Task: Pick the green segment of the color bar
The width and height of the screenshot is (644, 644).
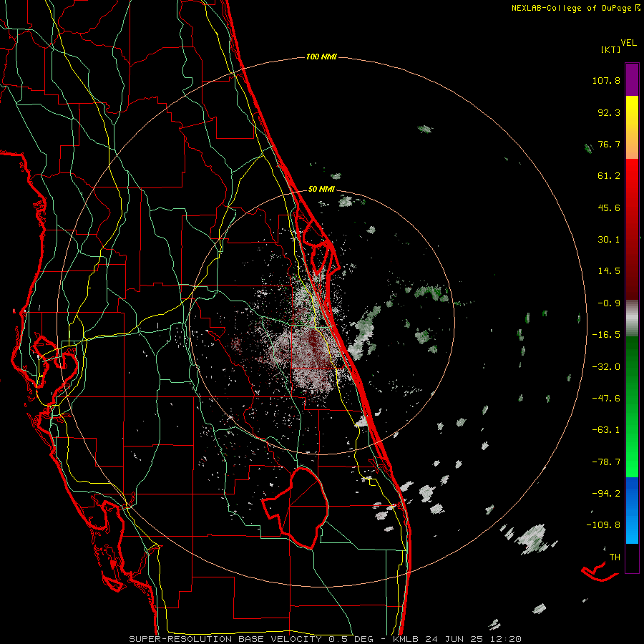Action: click(632, 406)
